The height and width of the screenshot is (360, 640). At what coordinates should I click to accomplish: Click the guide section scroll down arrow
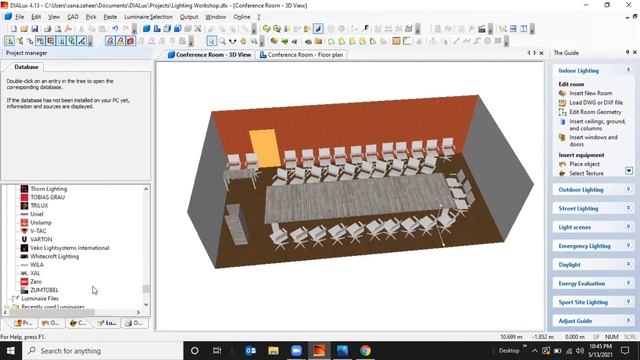pyautogui.click(x=629, y=171)
